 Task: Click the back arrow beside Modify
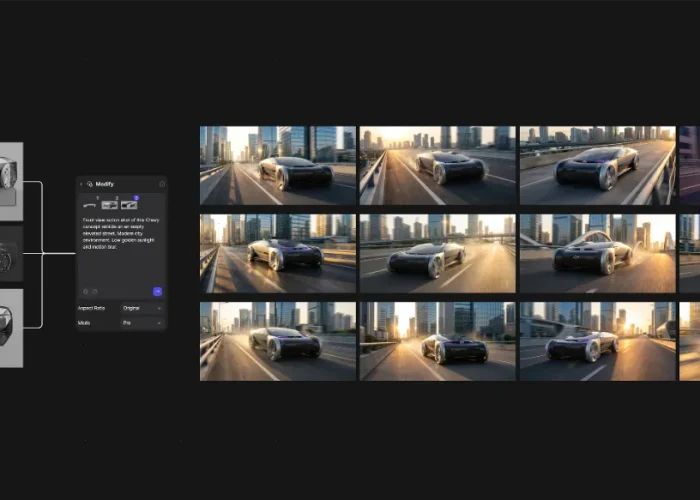[x=81, y=184]
